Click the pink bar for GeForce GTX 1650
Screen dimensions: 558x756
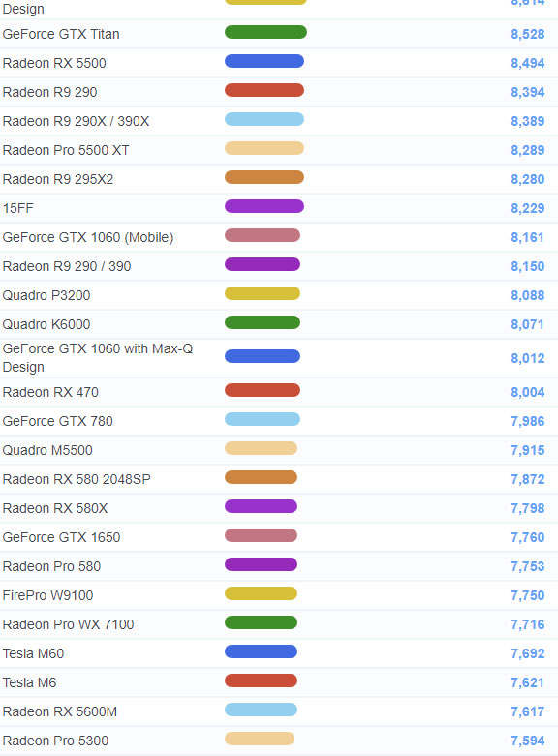[x=262, y=535]
